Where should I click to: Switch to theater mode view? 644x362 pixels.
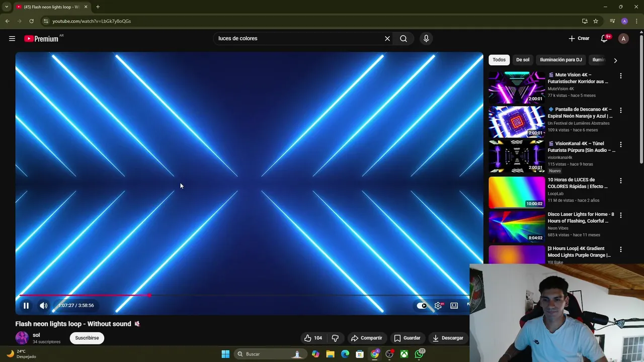[454, 305]
